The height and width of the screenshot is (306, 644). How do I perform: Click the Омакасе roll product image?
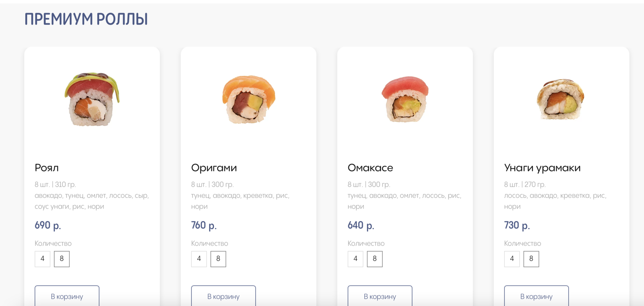tap(405, 99)
